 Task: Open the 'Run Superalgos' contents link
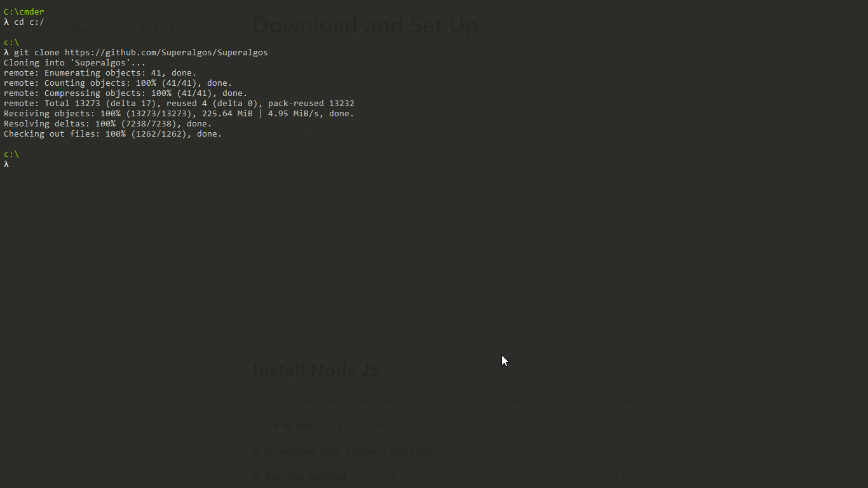tap(315, 171)
